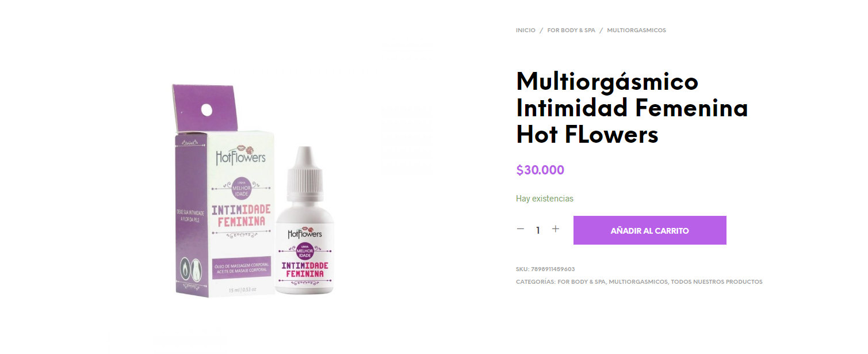Increase quantity with the plus icon
Image resolution: width=868 pixels, height=354 pixels.
pos(556,229)
